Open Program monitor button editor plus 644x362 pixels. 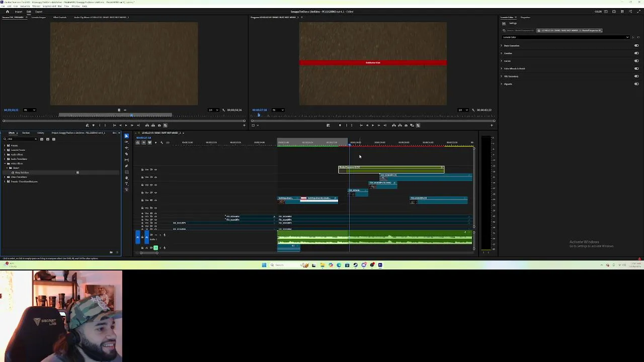(x=492, y=125)
